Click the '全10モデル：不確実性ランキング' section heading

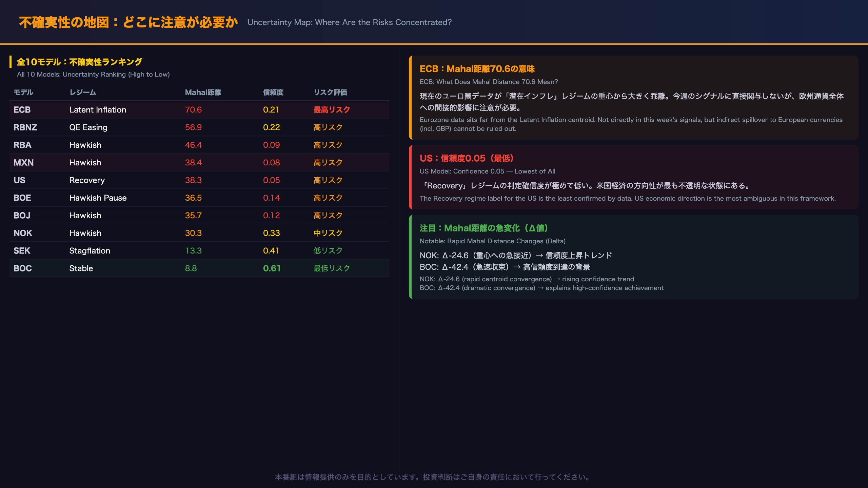click(80, 62)
